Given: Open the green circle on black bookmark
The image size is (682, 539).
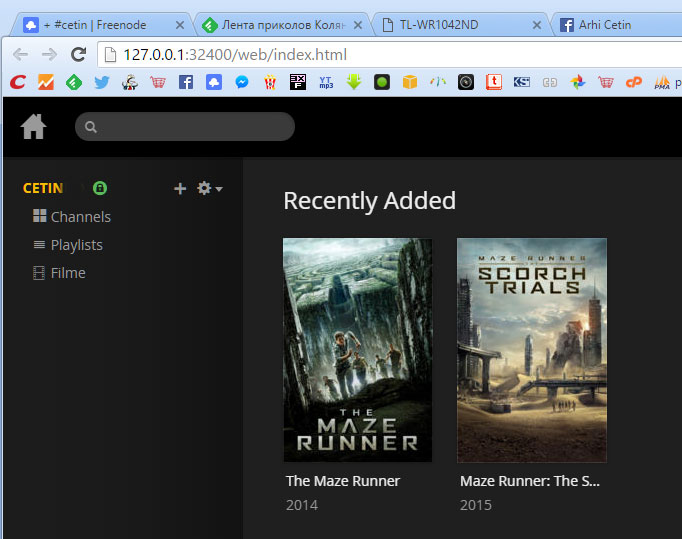Looking at the screenshot, I should coord(382,82).
